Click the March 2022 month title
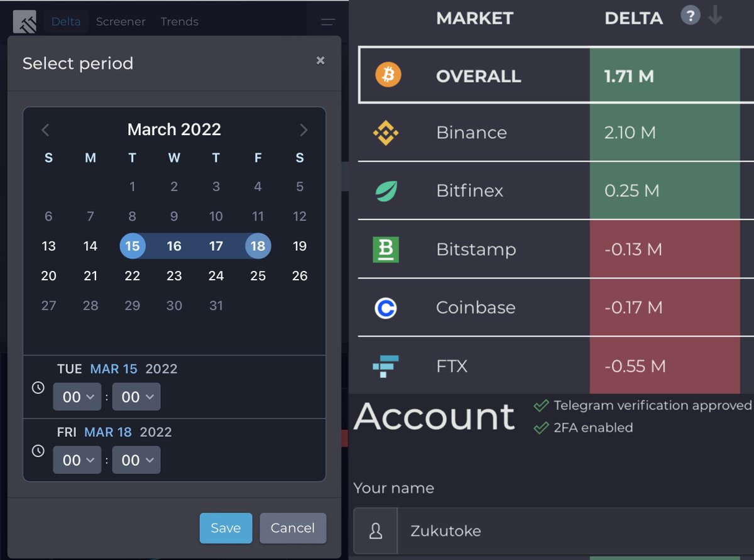 [174, 129]
